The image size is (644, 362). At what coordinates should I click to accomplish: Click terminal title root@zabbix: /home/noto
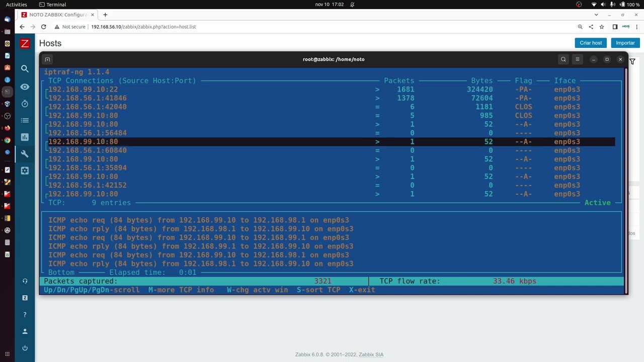[x=334, y=59]
